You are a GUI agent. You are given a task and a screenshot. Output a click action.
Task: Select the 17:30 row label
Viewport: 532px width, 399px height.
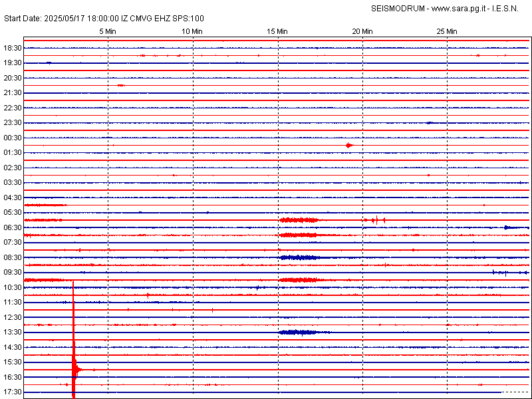[x=13, y=392]
